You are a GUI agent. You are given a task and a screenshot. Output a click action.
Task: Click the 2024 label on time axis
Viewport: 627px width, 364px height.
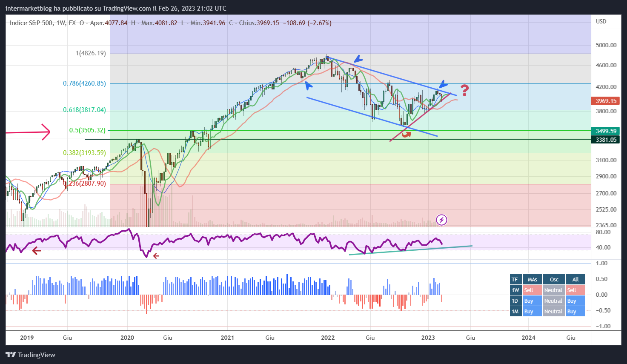coord(529,338)
